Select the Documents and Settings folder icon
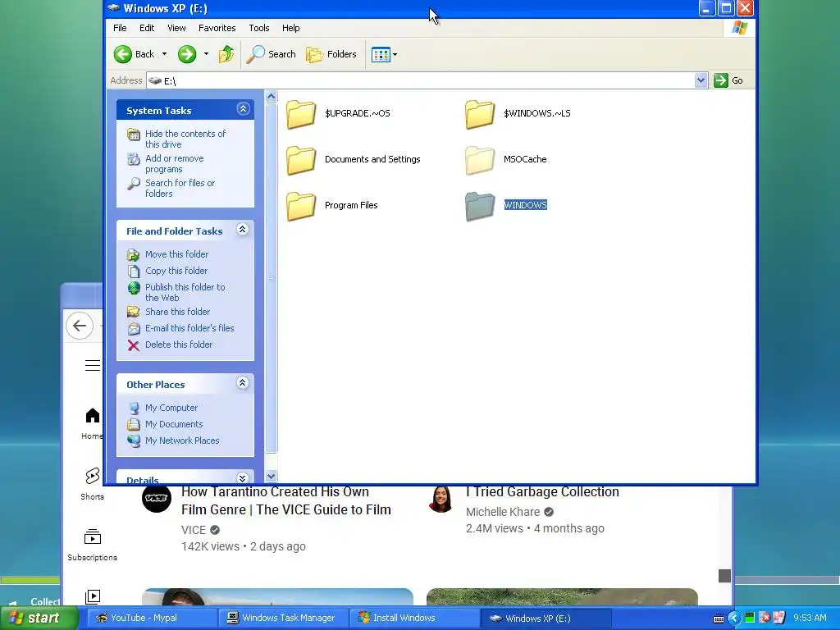840x630 pixels. click(301, 160)
